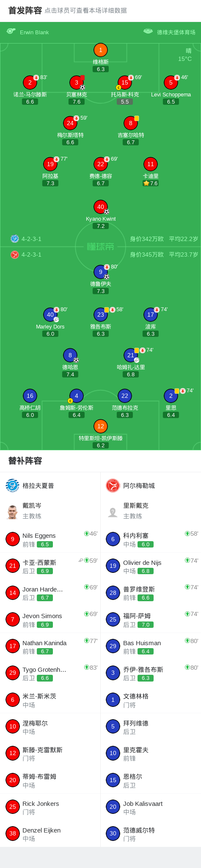Select substitute 9 Nils Eggens row

50,539
